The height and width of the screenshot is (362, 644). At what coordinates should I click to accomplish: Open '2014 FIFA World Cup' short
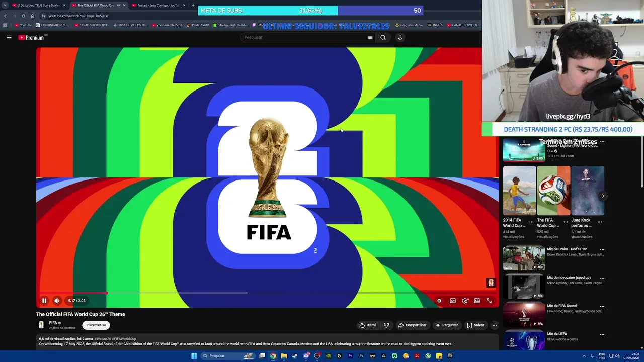pos(519,191)
